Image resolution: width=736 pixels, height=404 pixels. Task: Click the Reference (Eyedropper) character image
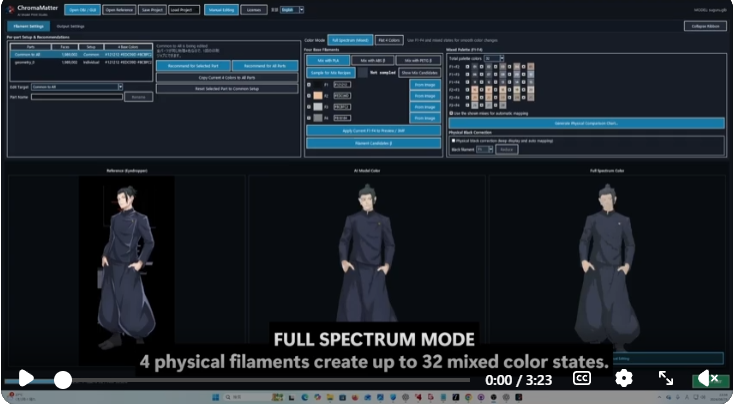coord(126,267)
